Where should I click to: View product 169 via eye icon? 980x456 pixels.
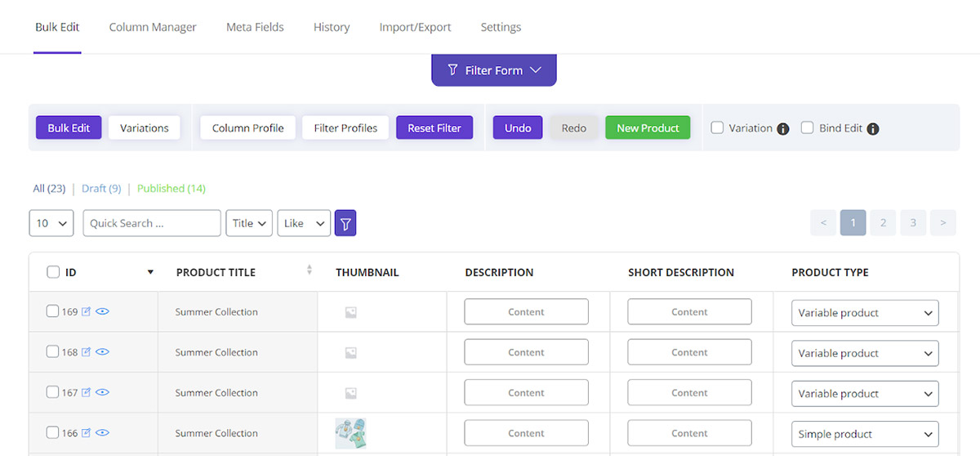click(x=102, y=311)
